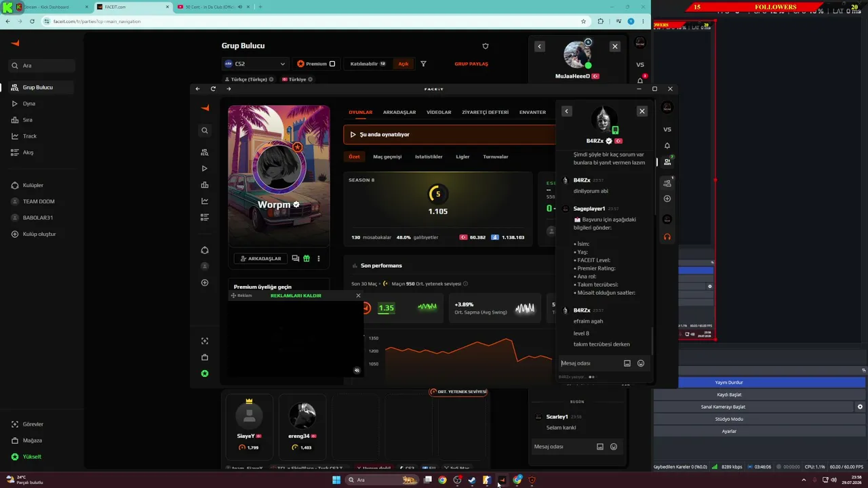Go back in the MuJaaHeeeD chat panel
868x488 pixels.
pyautogui.click(x=539, y=46)
